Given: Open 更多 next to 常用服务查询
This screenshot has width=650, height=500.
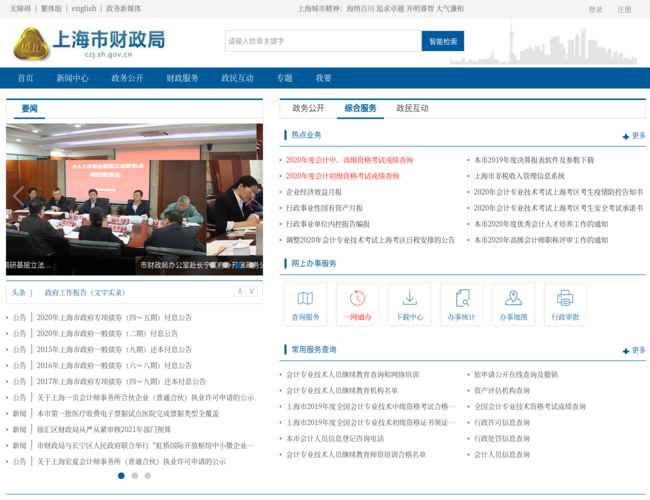Looking at the screenshot, I should [x=634, y=351].
